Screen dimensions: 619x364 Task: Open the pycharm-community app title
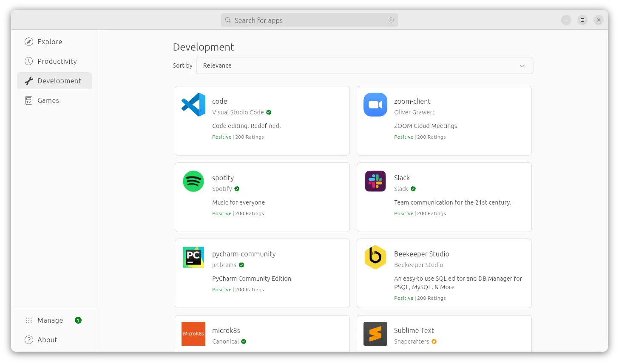click(244, 254)
